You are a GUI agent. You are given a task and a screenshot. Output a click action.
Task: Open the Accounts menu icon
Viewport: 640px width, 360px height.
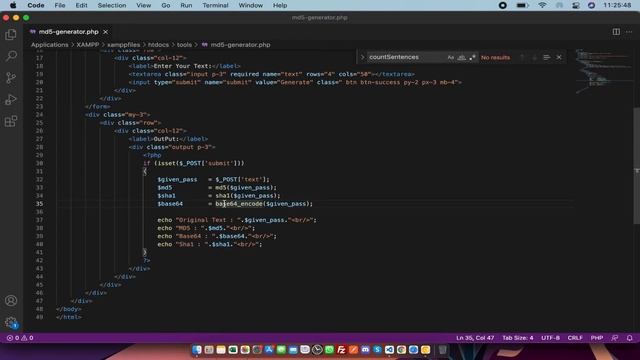(x=11, y=301)
